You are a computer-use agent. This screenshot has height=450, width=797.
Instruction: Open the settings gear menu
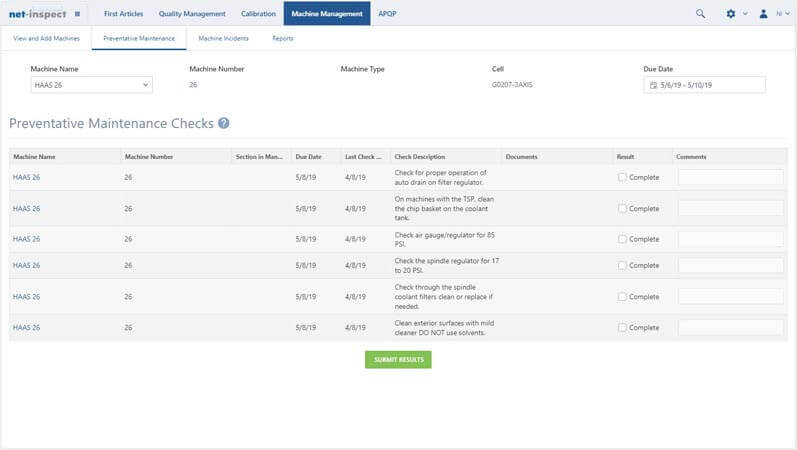coord(731,14)
